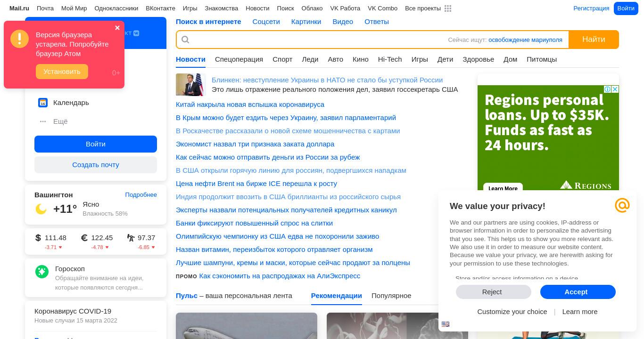Expand the Ещё sidebar item
Viewport: 644px width, 339px height.
(60, 121)
